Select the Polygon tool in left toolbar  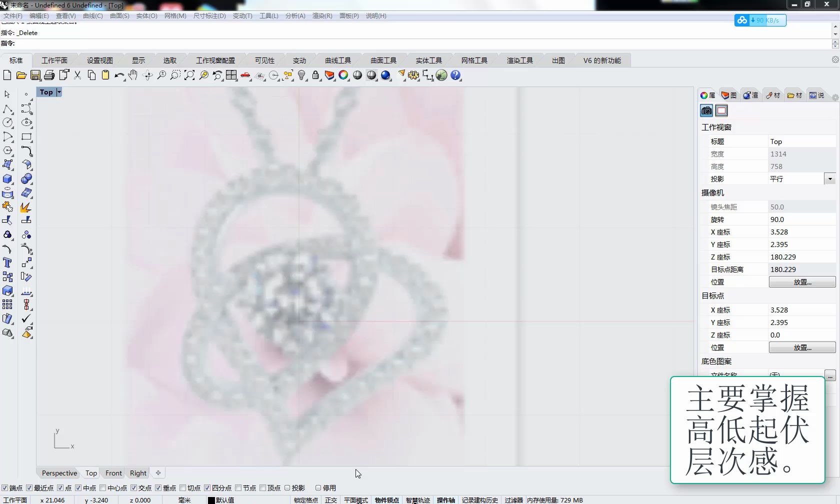click(x=7, y=150)
